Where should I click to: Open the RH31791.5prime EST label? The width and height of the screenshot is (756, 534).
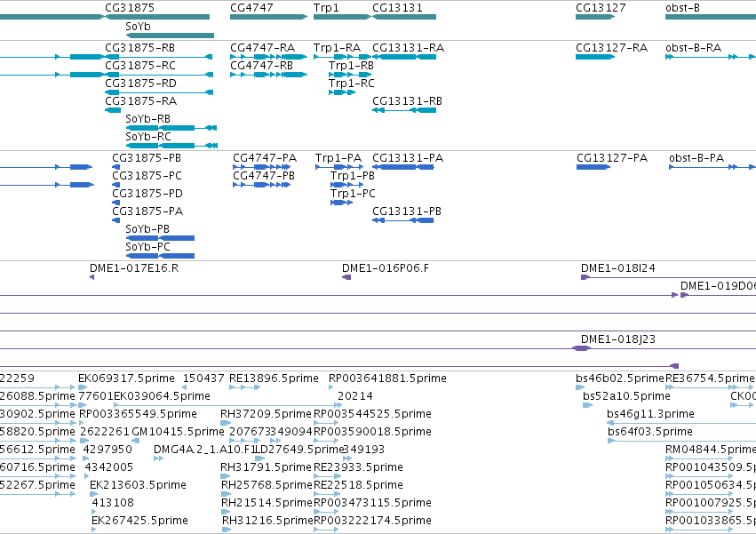click(267, 467)
